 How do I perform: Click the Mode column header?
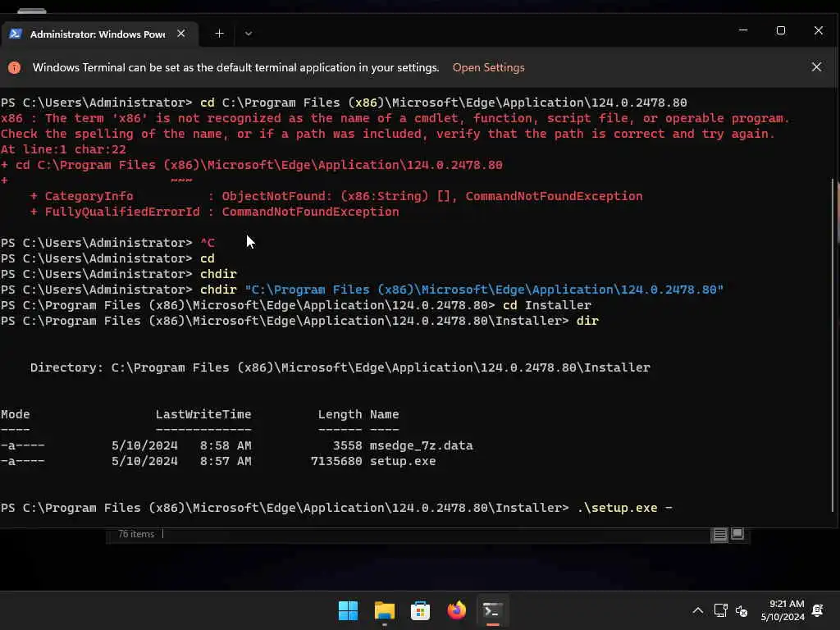click(15, 414)
